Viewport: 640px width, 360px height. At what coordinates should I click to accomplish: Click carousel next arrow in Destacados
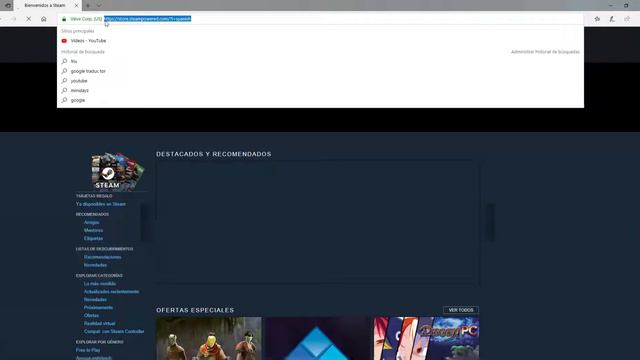(490, 222)
